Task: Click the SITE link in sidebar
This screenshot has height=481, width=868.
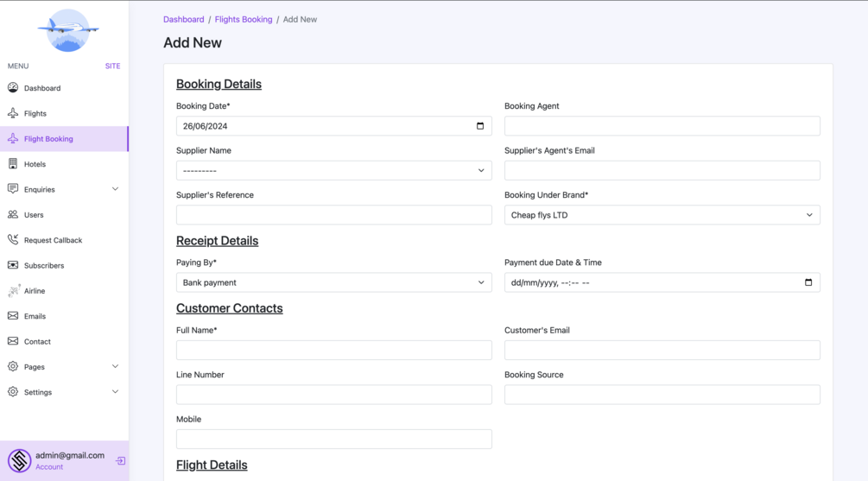Action: point(112,66)
